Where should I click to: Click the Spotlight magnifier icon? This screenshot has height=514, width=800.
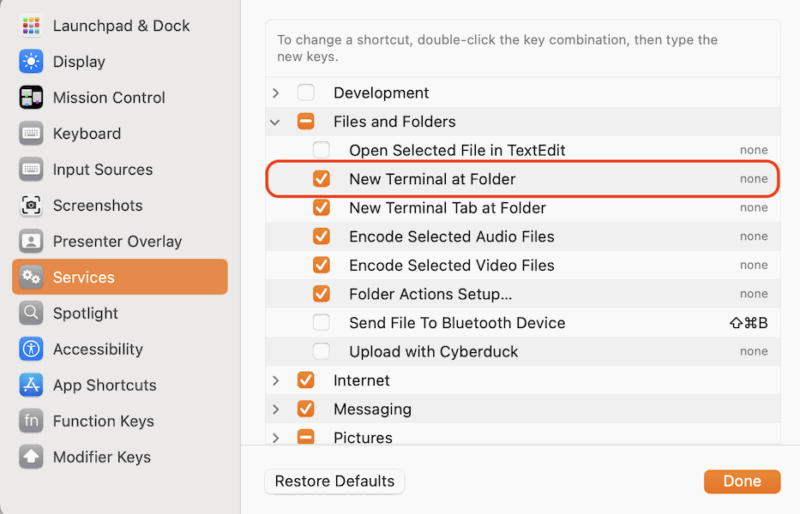point(31,313)
